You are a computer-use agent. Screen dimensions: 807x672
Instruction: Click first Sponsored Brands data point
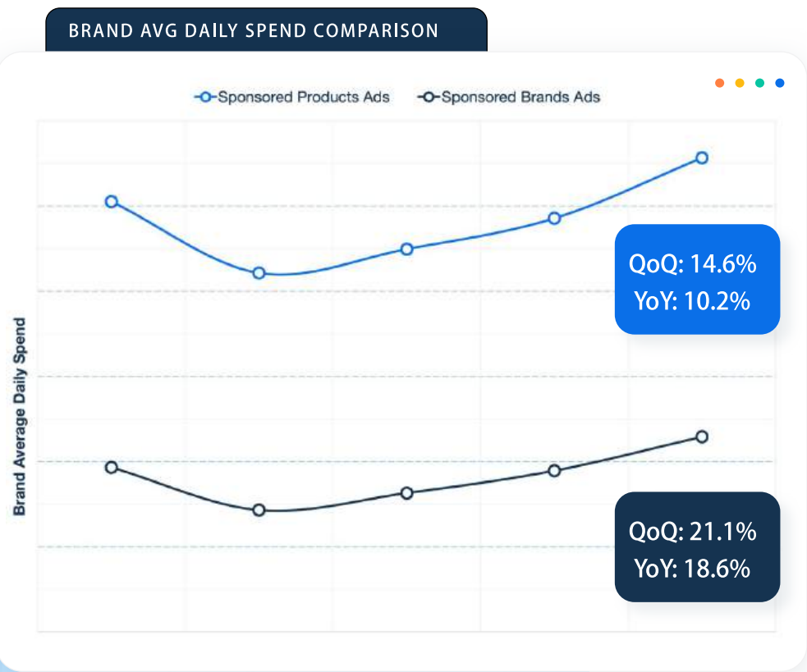pyautogui.click(x=112, y=467)
